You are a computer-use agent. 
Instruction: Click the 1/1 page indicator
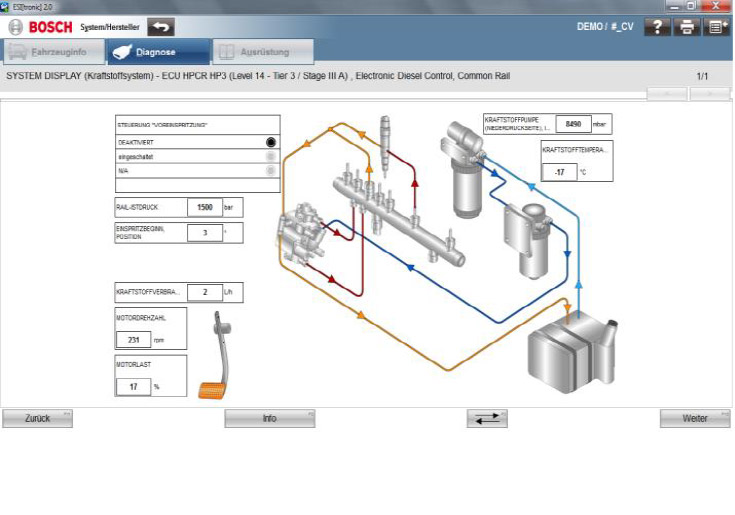click(x=702, y=76)
